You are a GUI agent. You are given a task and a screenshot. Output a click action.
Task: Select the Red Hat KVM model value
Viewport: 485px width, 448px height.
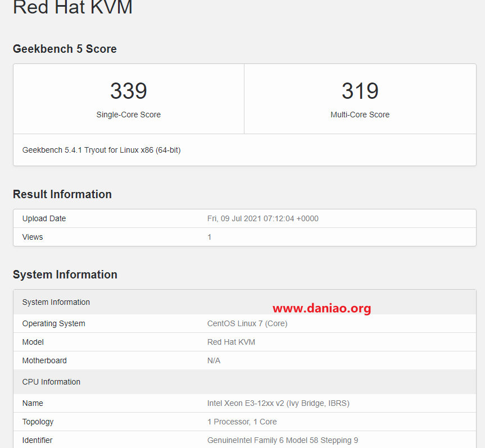(231, 342)
